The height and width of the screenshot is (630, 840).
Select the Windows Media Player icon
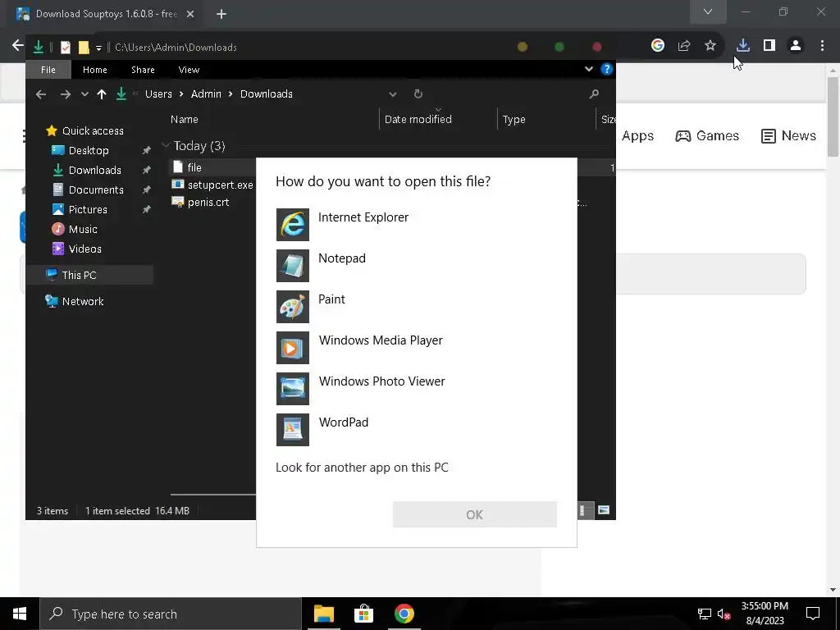293,348
